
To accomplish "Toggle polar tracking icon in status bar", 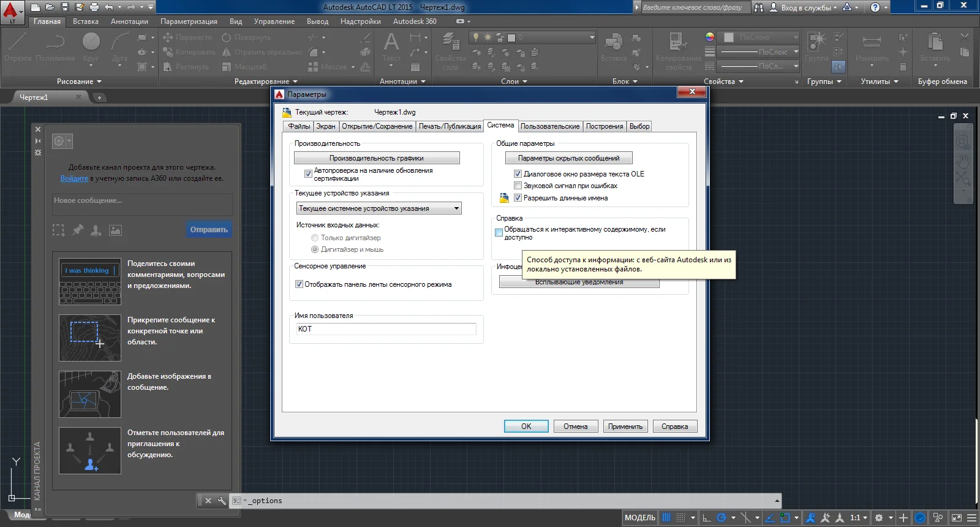I will coord(722,518).
